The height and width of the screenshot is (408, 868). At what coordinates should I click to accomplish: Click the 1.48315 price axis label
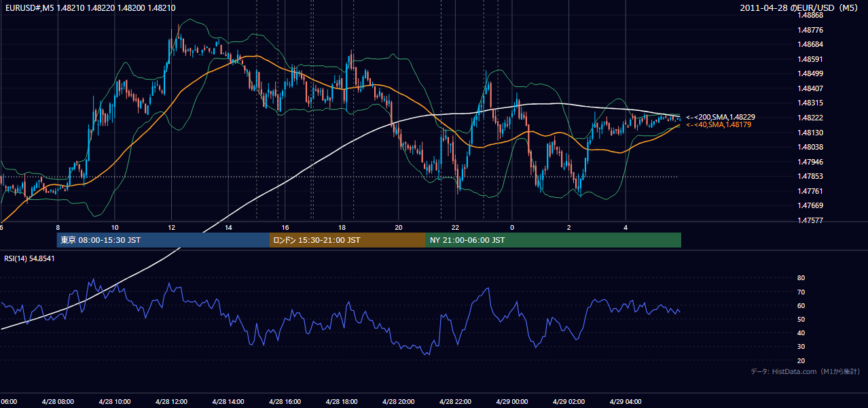pos(810,103)
